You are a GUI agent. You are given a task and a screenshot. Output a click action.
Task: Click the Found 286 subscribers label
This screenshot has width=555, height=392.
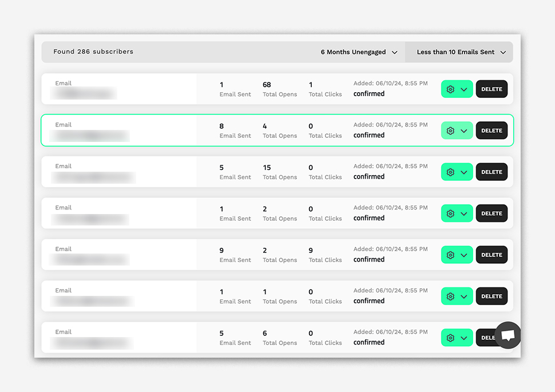click(x=93, y=52)
